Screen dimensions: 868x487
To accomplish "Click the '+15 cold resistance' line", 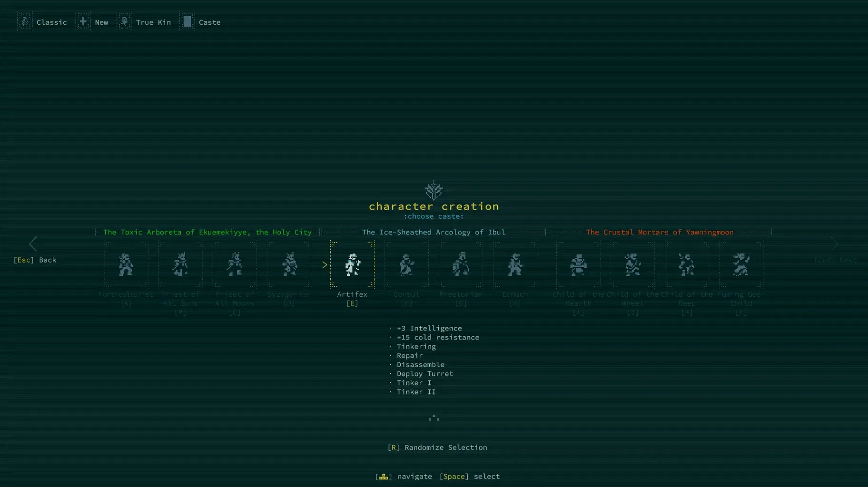I will pyautogui.click(x=438, y=337).
